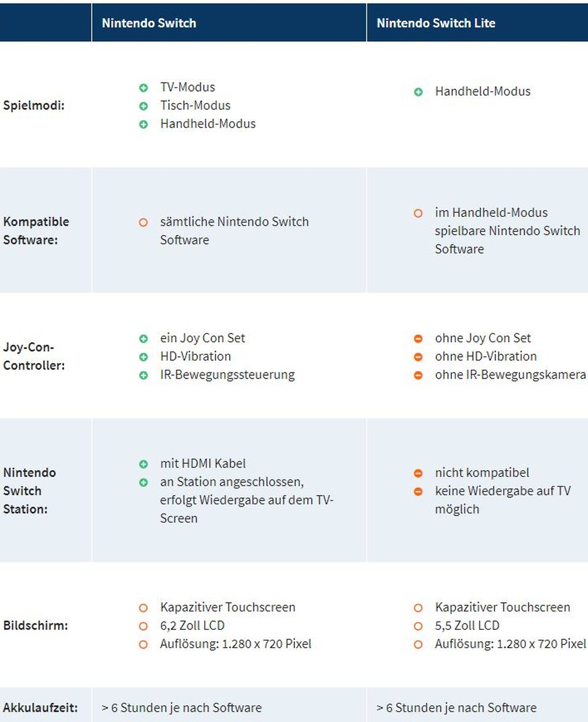
Task: Click the minus icon beside ohne IR-Bewegungskamera
Action: point(418,375)
